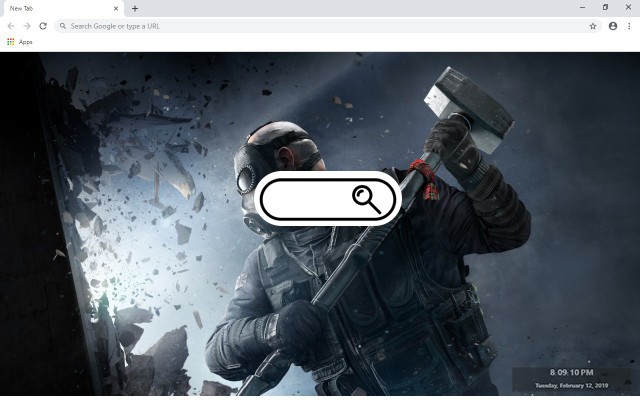Click the Tuesday, February 12, 2019 date

tap(571, 385)
